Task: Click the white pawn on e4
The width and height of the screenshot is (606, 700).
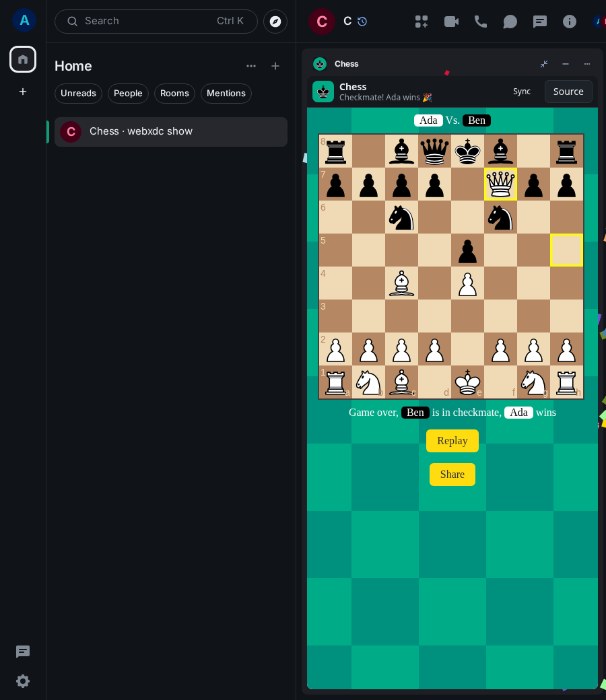Action: 467,283
